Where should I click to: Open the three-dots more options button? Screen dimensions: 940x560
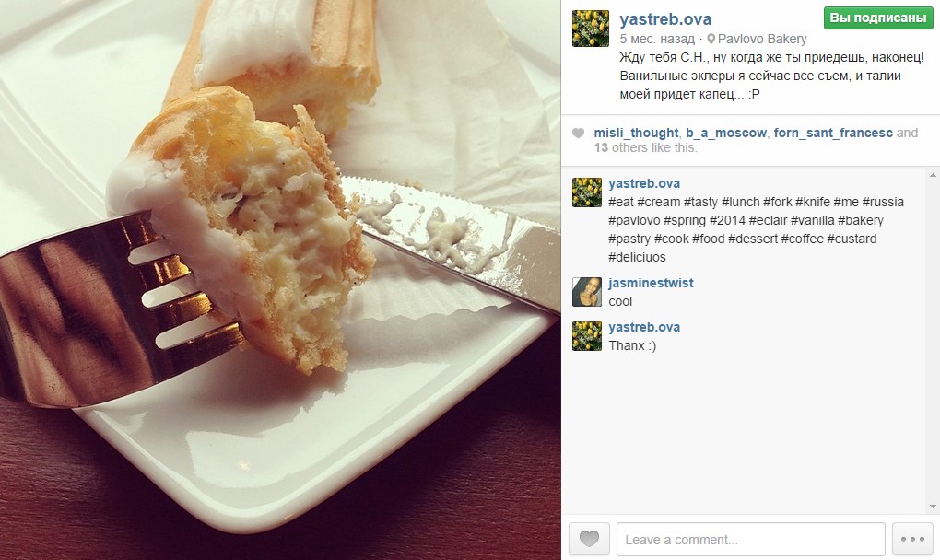tap(912, 539)
